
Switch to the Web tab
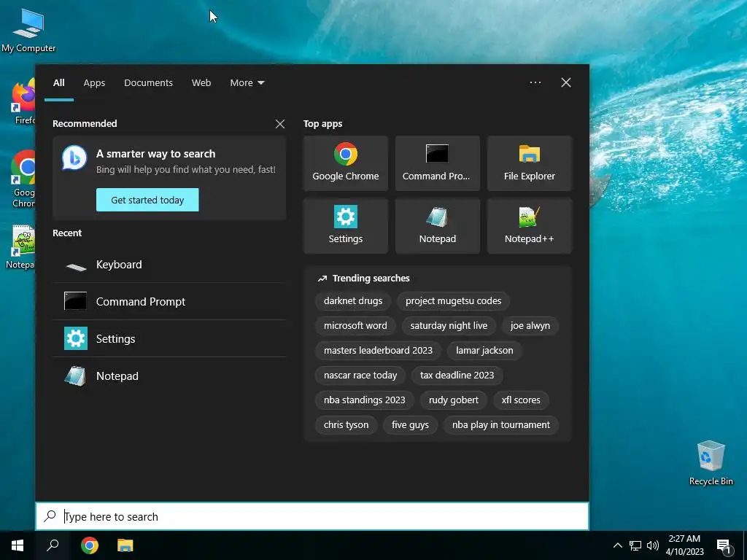pos(201,82)
